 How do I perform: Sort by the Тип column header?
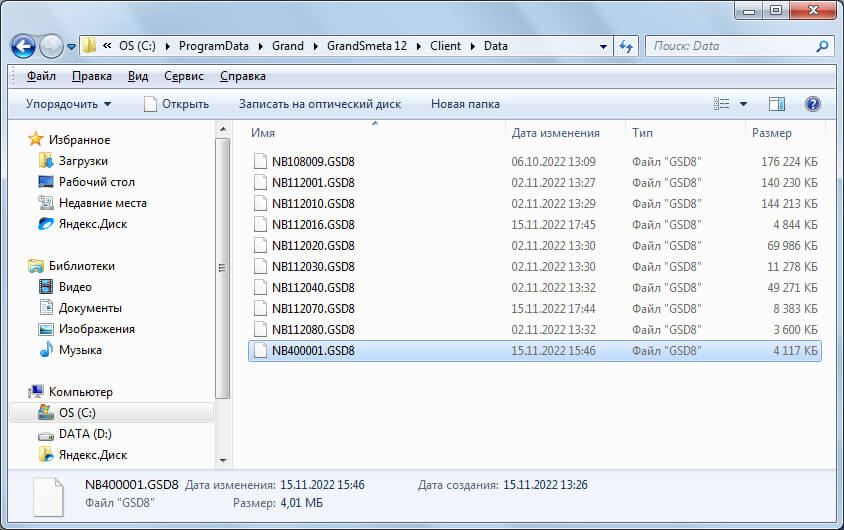pos(685,132)
